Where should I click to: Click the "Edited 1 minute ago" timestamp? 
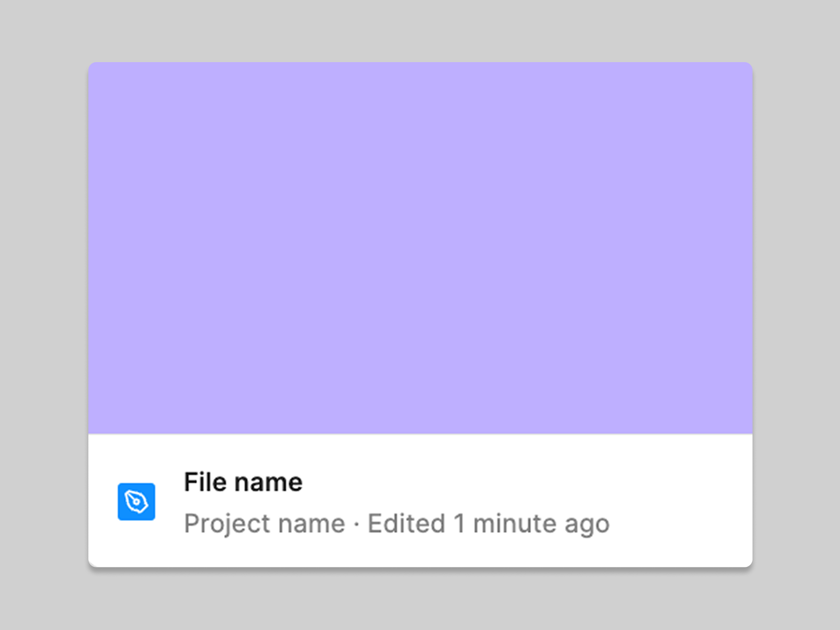pyautogui.click(x=488, y=523)
